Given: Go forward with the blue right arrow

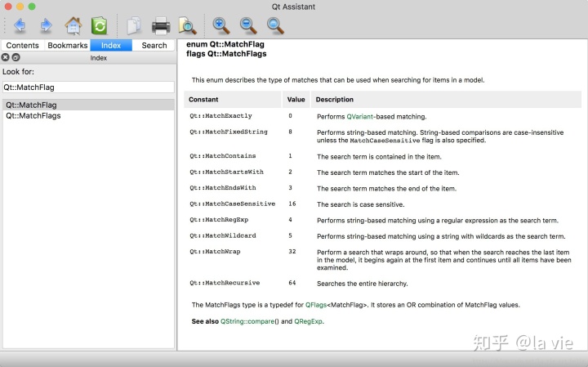Looking at the screenshot, I should (46, 25).
